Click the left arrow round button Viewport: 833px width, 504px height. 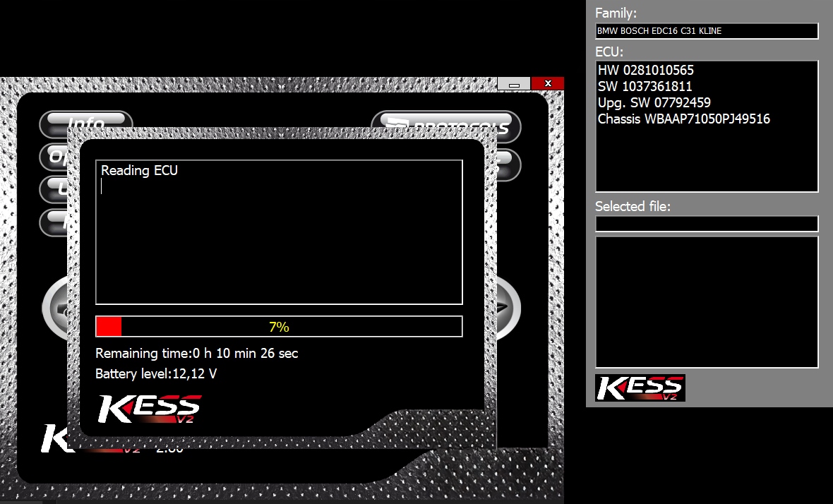coord(55,308)
